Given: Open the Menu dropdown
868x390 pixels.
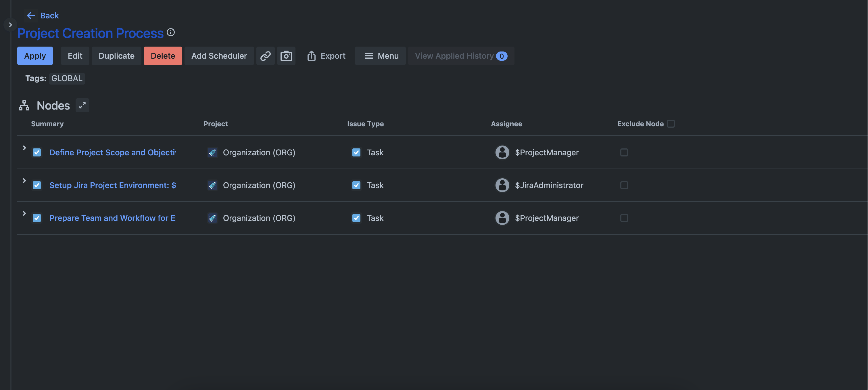Looking at the screenshot, I should tap(381, 56).
